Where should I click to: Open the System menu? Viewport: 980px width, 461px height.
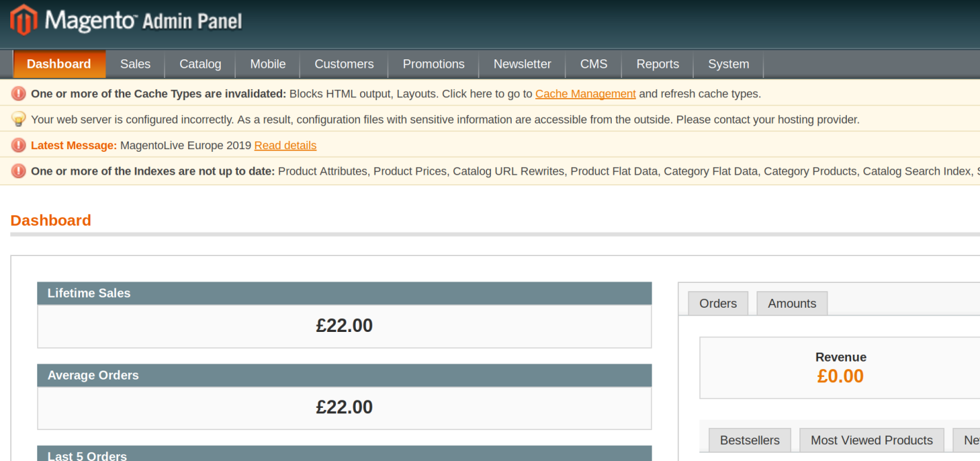728,64
